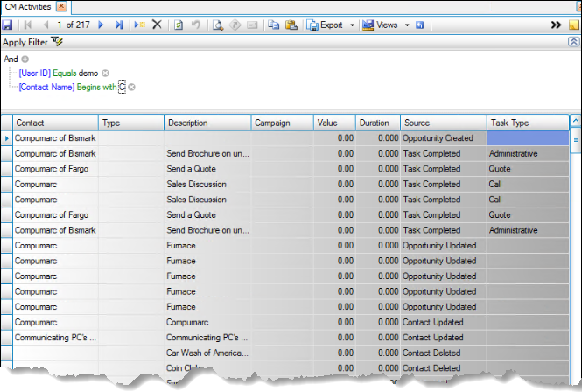Screen dimensions: 582x392
Task: Click the record position '1 of 217' box
Action: (x=74, y=24)
